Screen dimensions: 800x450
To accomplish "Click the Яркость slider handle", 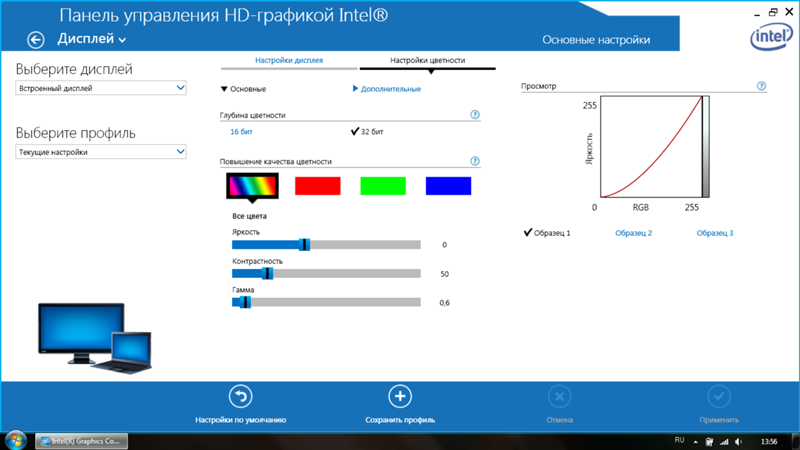I will (x=304, y=245).
